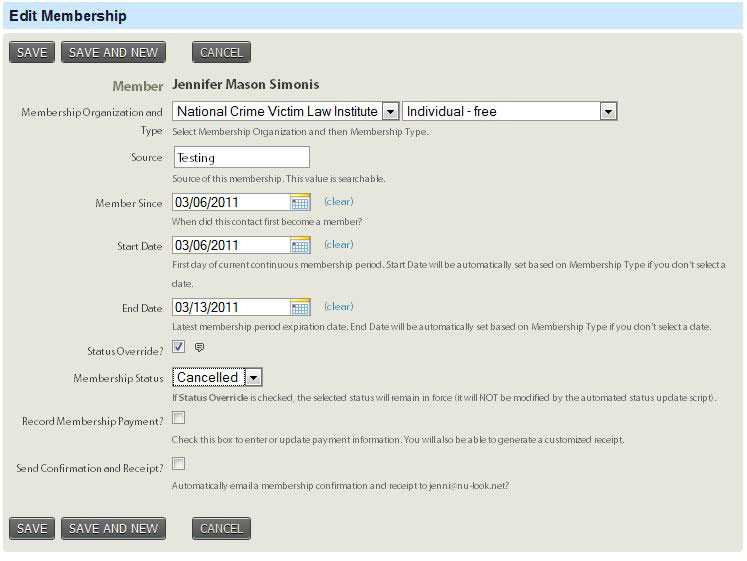Click the clear link beside End Date
Viewport: 747px width, 561px height.
point(338,306)
